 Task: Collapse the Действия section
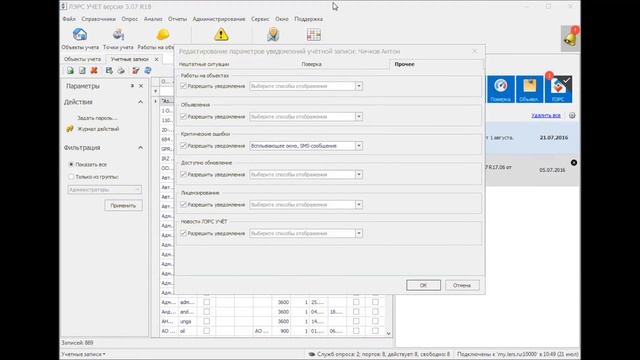click(x=140, y=102)
